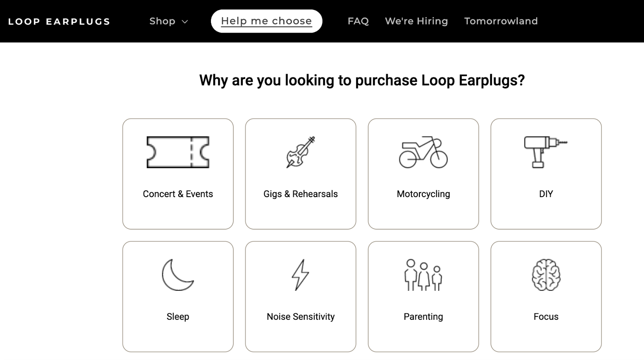This screenshot has height=360, width=644.
Task: Open the FAQ page from navigation
Action: 358,21
